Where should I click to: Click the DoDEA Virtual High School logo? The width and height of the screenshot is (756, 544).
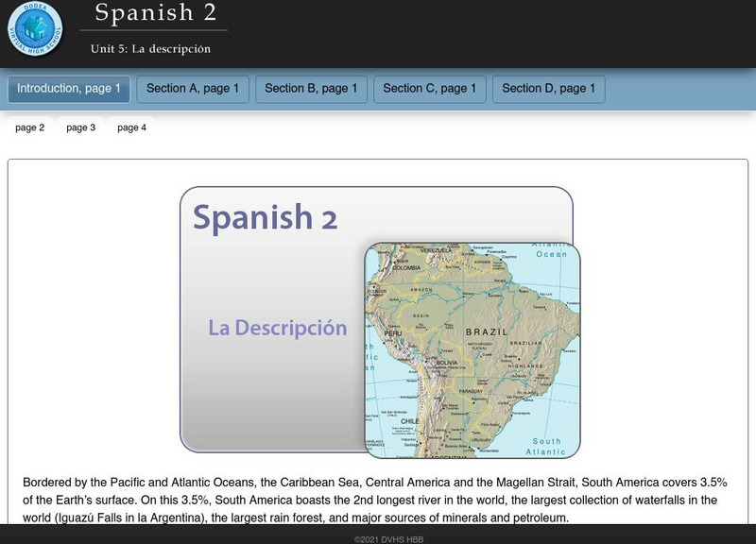[x=35, y=29]
